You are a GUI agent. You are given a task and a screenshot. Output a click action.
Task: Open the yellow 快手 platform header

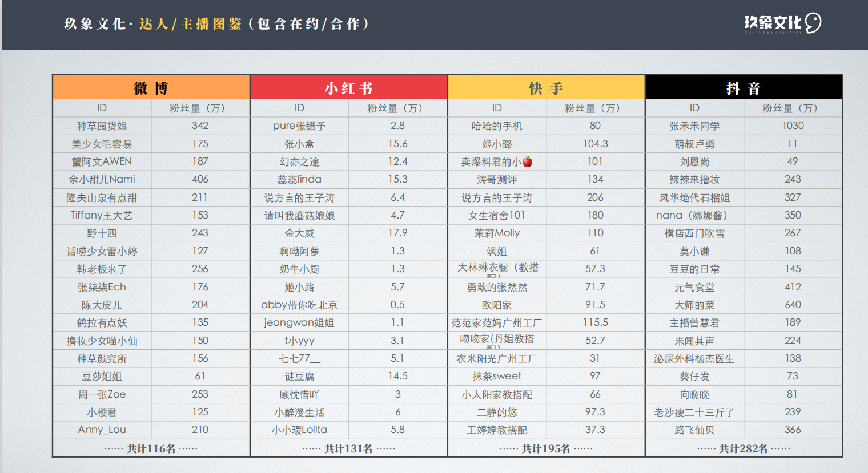pos(546,86)
